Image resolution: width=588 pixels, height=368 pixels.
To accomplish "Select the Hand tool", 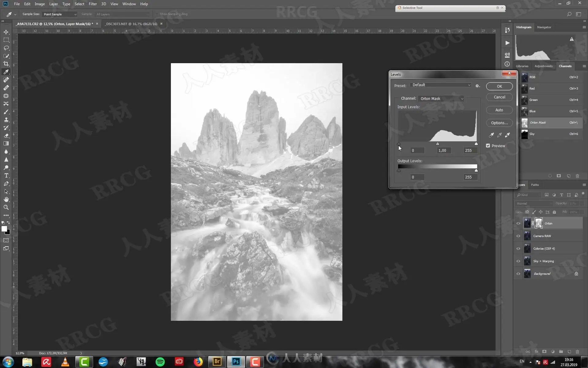I will [x=6, y=199].
